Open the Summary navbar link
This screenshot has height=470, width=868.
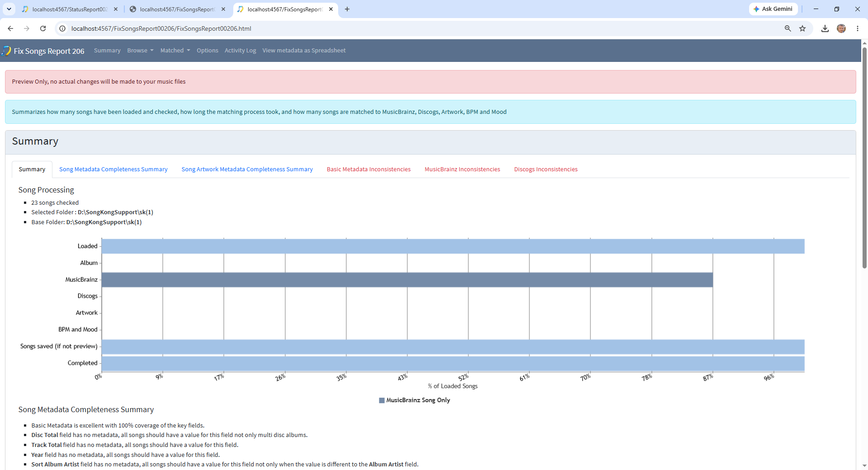point(107,51)
